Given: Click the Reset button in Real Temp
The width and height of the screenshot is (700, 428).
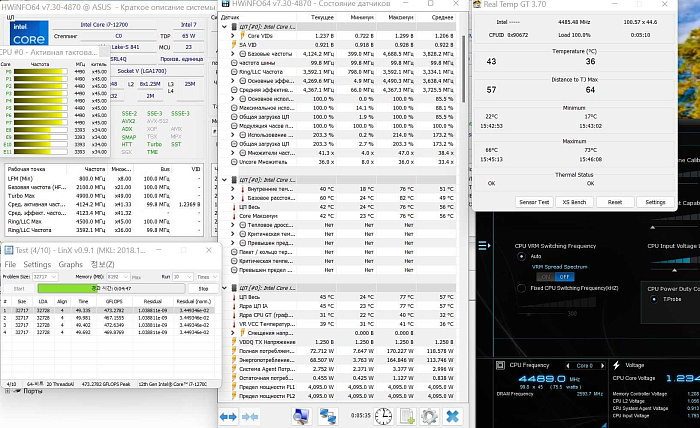Looking at the screenshot, I should (615, 202).
